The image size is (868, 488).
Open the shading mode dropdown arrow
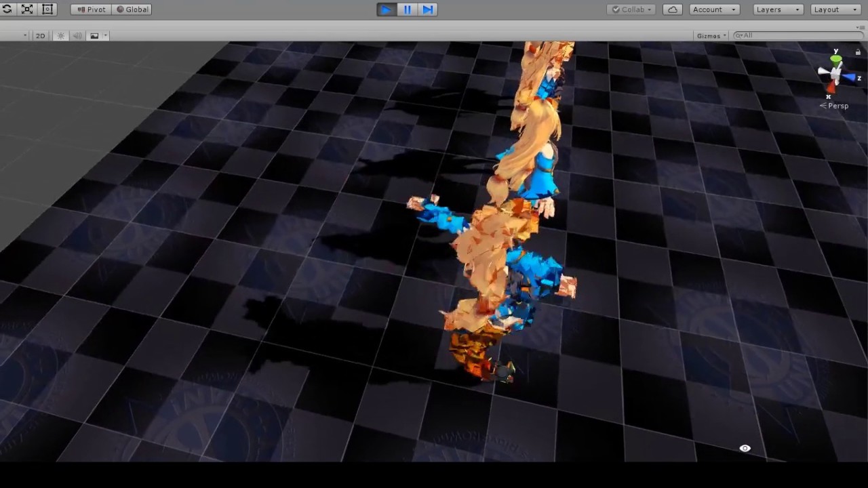click(x=25, y=36)
